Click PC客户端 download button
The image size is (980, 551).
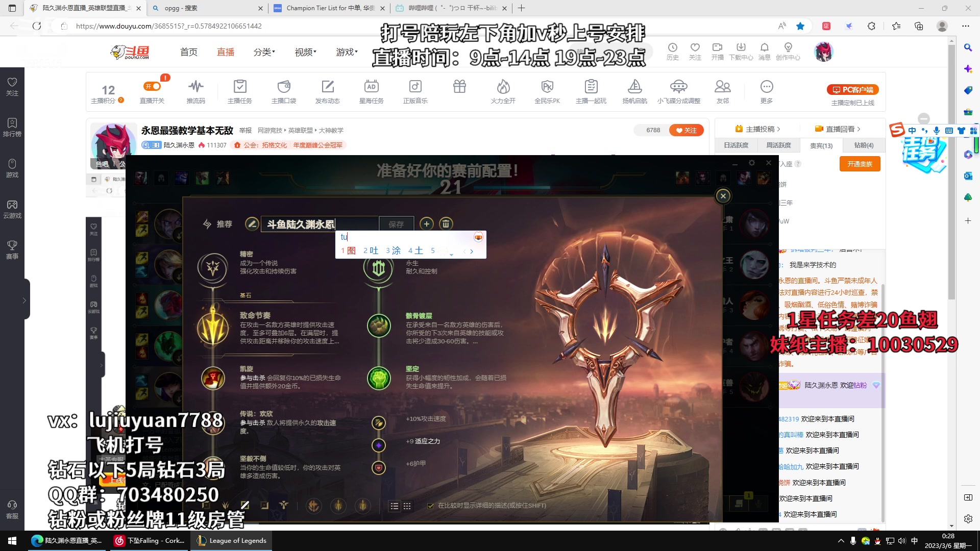[x=852, y=90]
